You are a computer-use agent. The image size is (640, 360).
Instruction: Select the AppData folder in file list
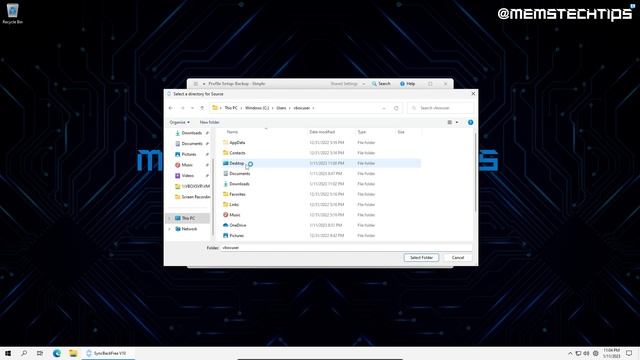(x=237, y=142)
